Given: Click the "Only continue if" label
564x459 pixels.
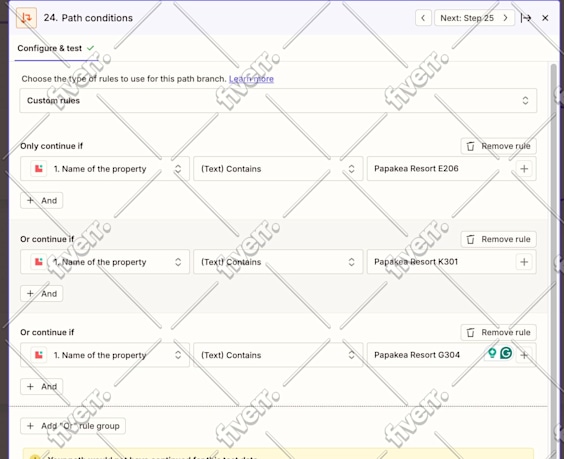Looking at the screenshot, I should [x=51, y=146].
